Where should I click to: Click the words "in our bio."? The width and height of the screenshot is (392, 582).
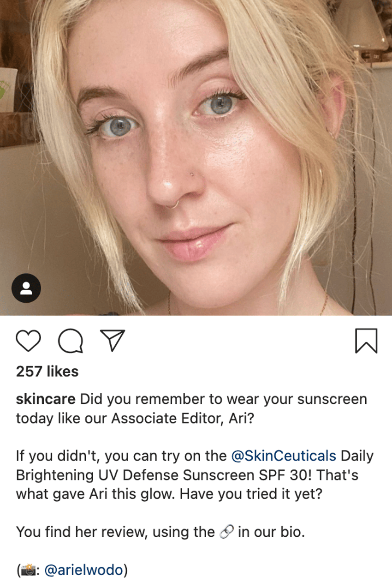click(x=272, y=532)
